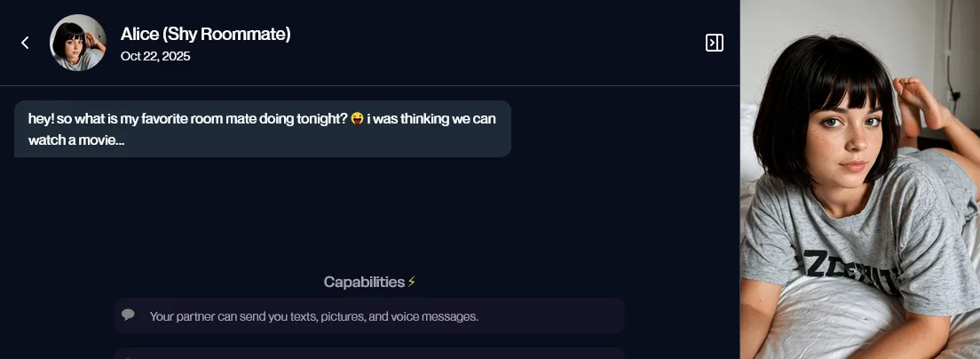Open the large profile photo on the right
This screenshot has height=359, width=980.
pos(859,179)
